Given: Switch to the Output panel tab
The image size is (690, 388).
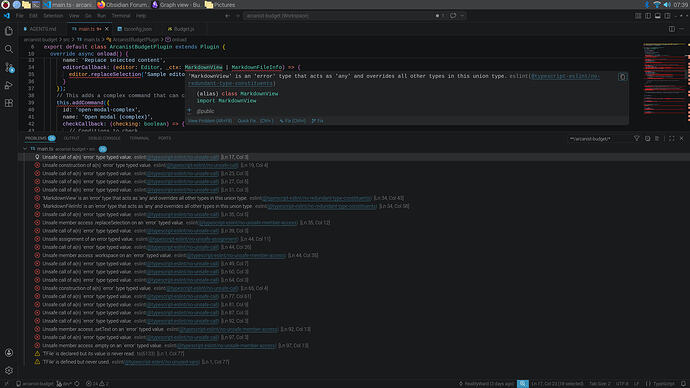Looking at the screenshot, I should coord(71,138).
